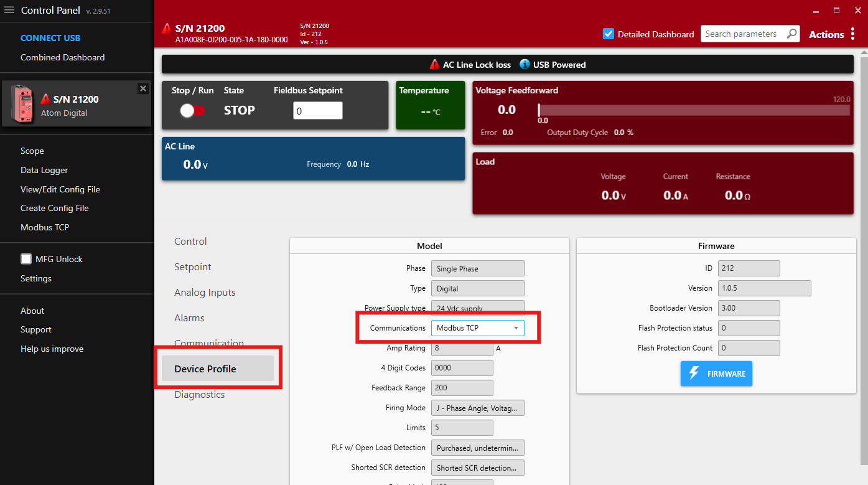The image size is (868, 485).
Task: Close the S/N 21200 device card
Action: 143,88
